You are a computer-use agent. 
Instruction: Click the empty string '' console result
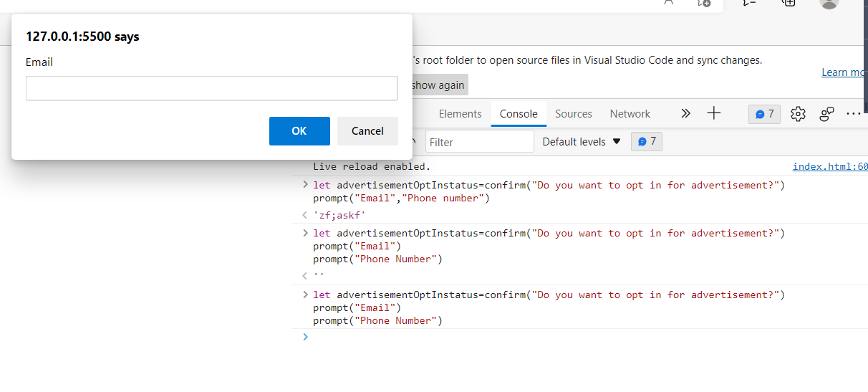coord(319,277)
